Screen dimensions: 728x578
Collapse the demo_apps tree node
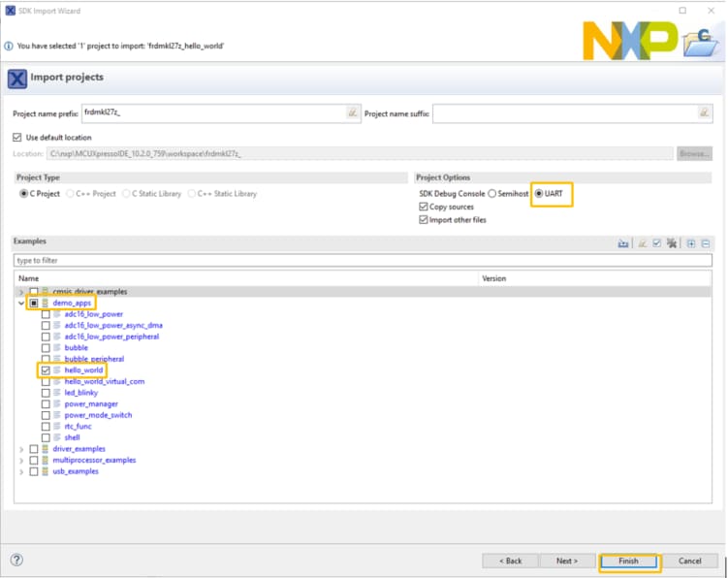21,304
